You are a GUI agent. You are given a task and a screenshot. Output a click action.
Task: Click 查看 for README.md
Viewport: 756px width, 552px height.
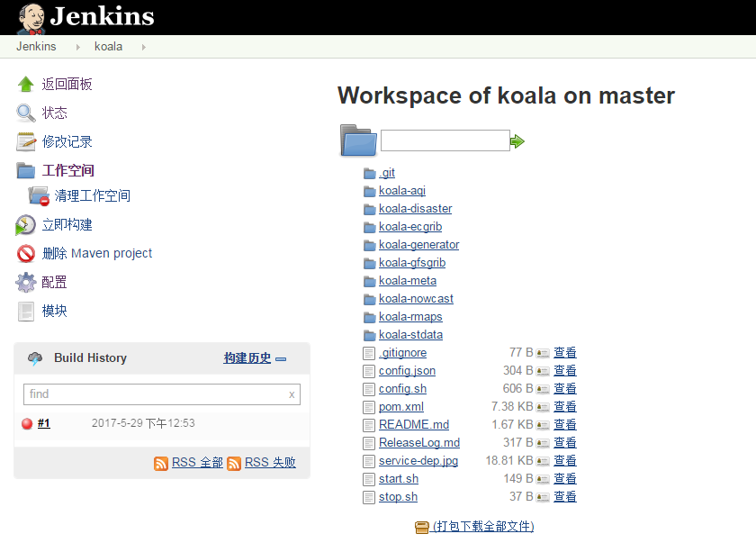565,425
